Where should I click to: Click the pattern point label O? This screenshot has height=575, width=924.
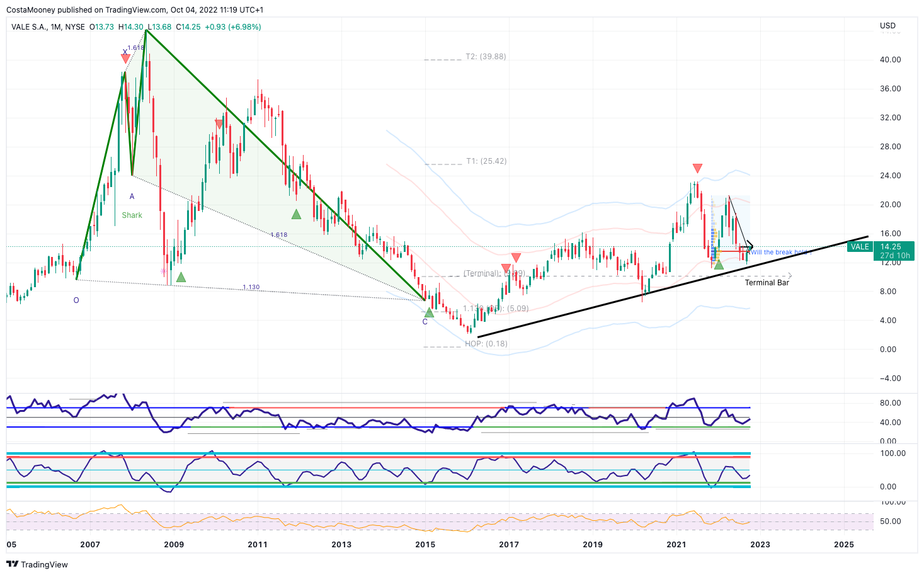tap(76, 300)
